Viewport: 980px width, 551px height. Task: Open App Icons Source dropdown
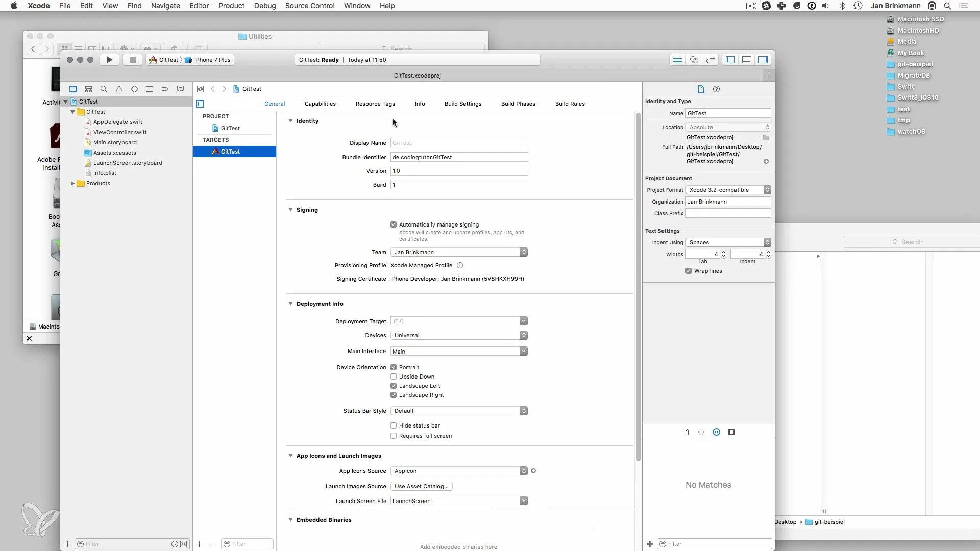click(x=459, y=471)
